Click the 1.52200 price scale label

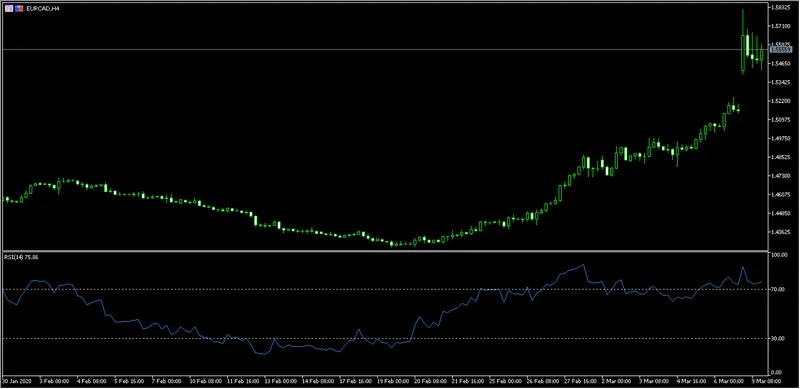(x=781, y=101)
